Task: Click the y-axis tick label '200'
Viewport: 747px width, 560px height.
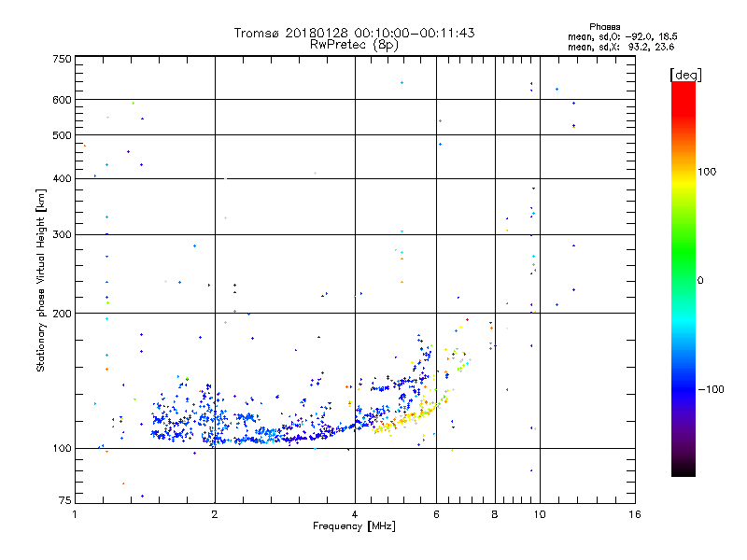Action: [63, 314]
